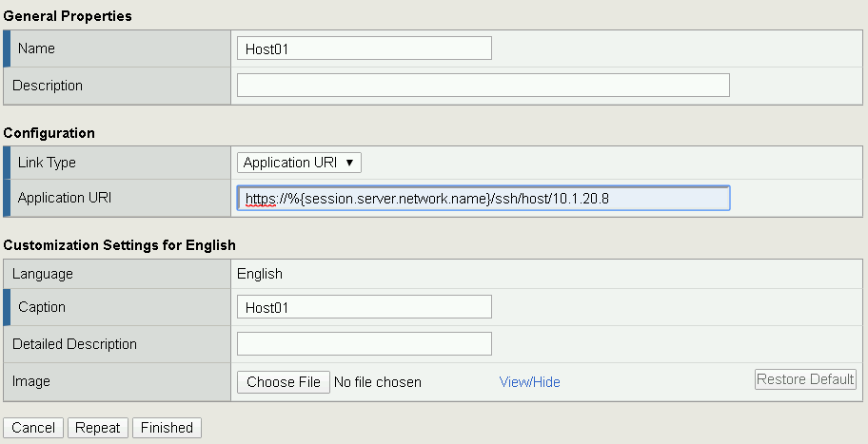Viewport: 868px width, 444px height.
Task: Click into the Application URI field
Action: (483, 198)
